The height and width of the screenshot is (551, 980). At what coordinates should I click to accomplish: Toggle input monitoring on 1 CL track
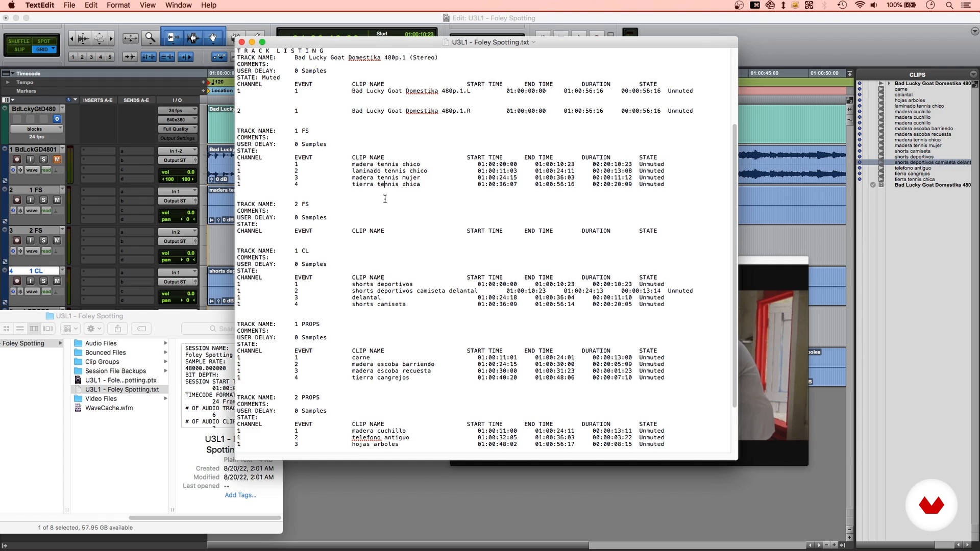tap(30, 281)
